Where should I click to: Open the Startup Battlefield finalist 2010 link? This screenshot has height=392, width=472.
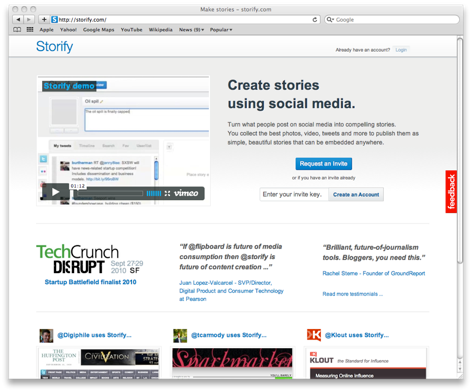pos(90,282)
